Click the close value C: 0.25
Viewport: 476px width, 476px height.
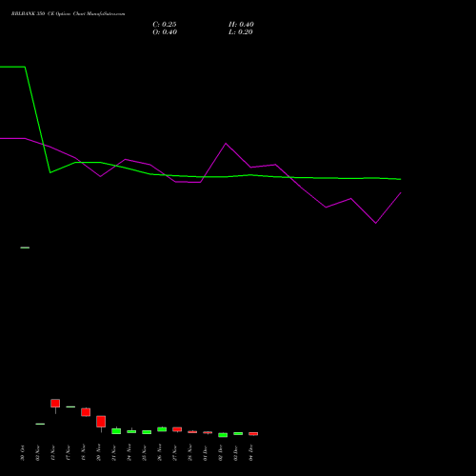point(165,25)
